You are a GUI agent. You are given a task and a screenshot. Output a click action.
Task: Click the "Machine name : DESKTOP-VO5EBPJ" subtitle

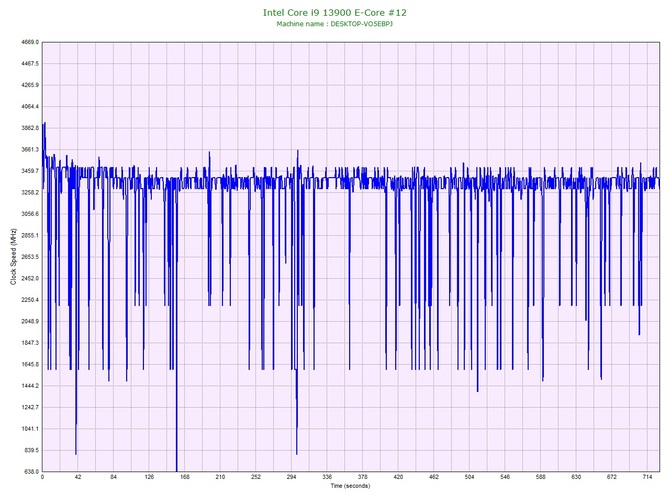(335, 24)
